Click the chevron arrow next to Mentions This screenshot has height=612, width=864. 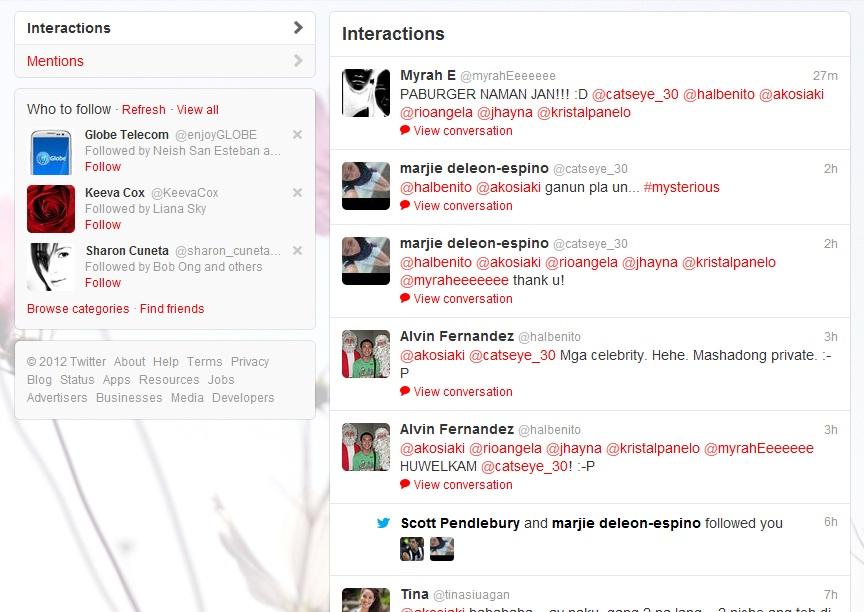tap(298, 61)
